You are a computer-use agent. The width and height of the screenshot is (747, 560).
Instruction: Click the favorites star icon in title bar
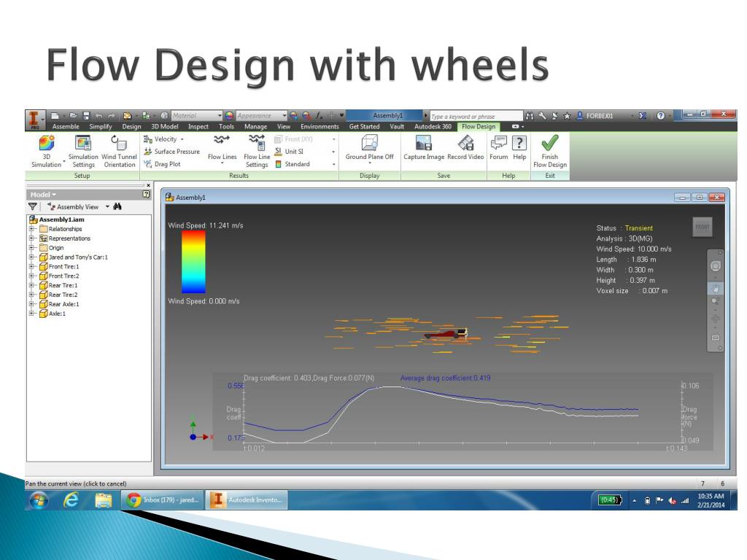coord(567,116)
